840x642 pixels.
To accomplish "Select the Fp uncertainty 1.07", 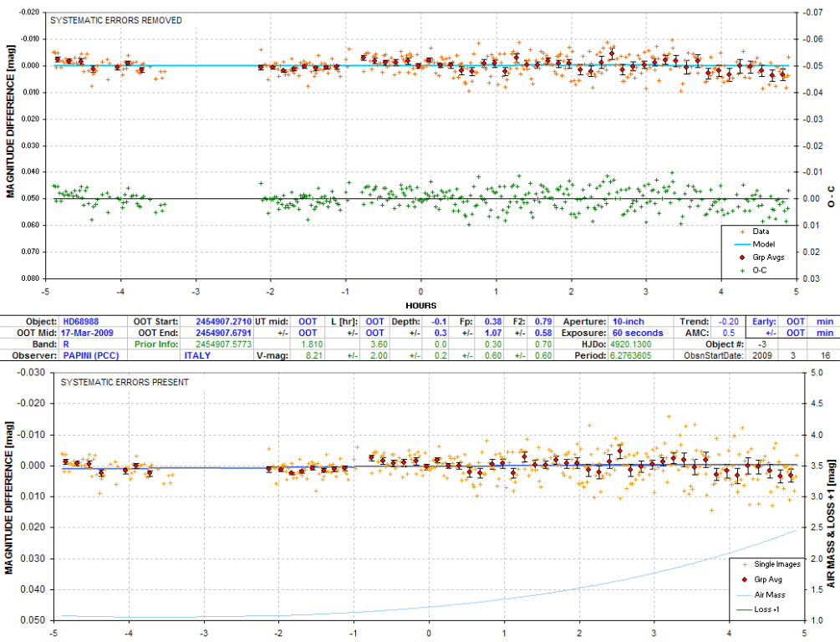I will click(493, 333).
